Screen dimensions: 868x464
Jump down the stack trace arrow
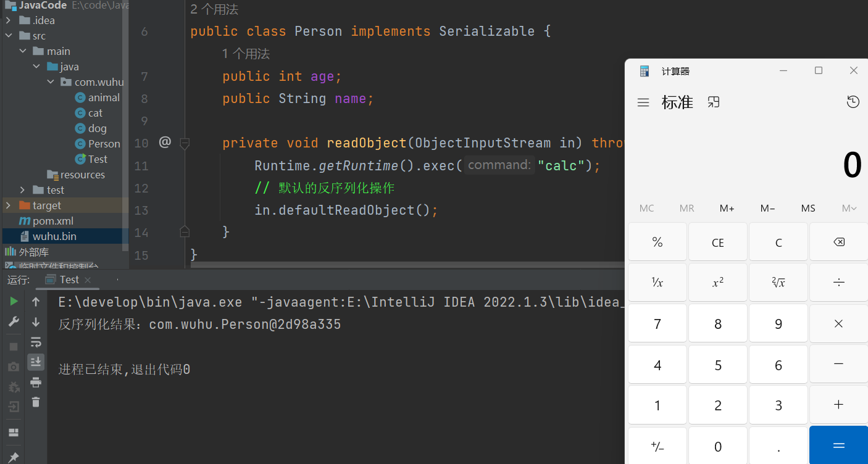[x=36, y=321]
